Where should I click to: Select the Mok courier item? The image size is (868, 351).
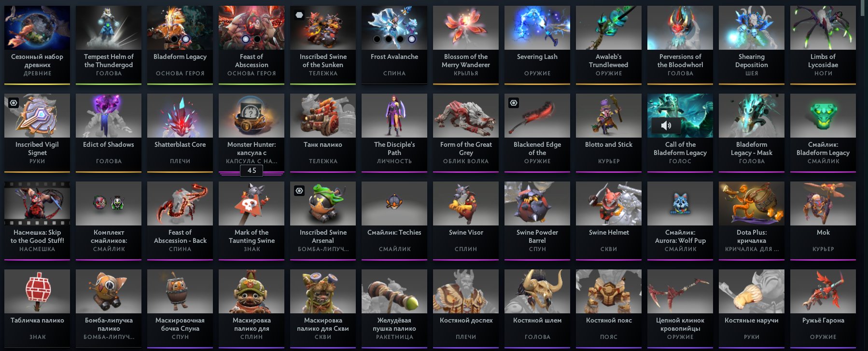tap(823, 221)
